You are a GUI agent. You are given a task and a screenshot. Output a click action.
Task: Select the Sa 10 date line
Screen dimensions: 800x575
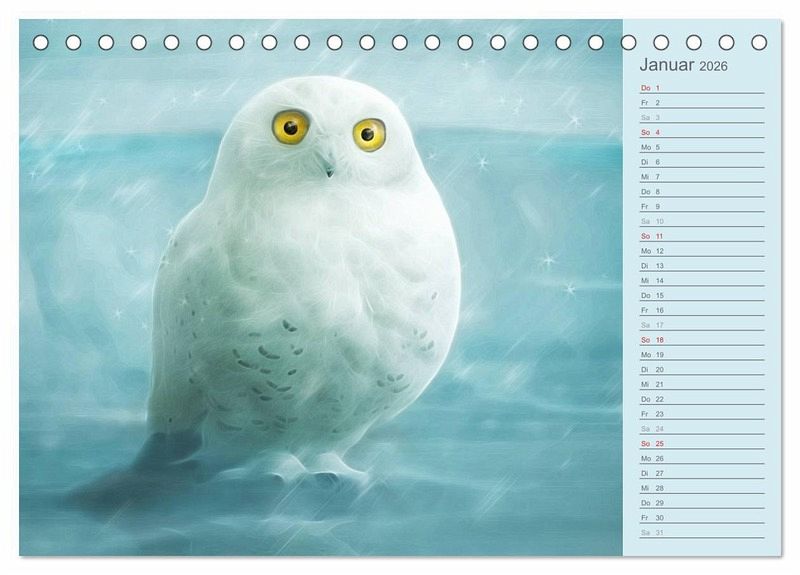tap(702, 221)
